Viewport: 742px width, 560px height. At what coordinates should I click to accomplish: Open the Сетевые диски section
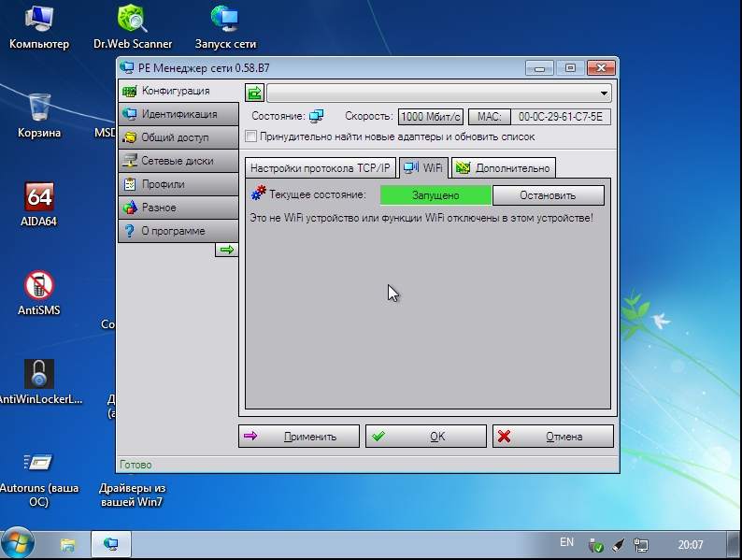pos(178,161)
